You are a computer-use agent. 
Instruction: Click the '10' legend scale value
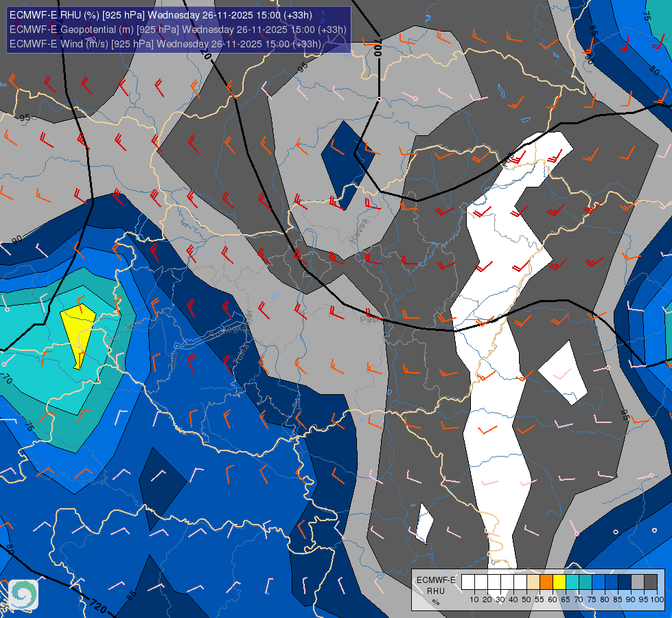tap(474, 599)
